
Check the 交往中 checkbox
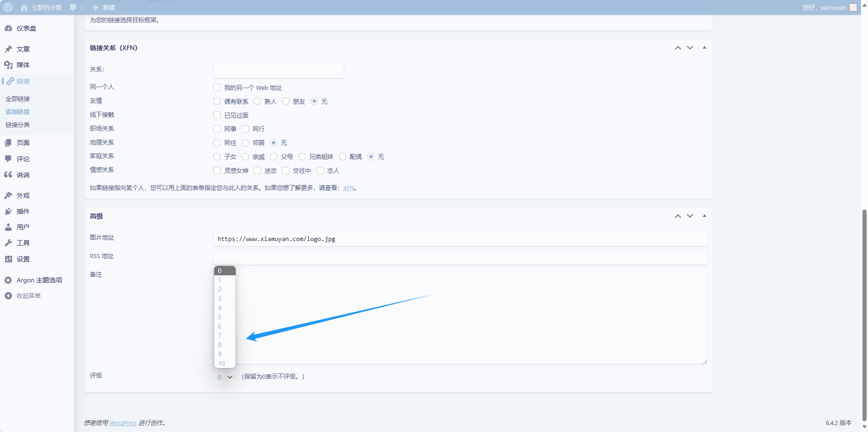[286, 171]
